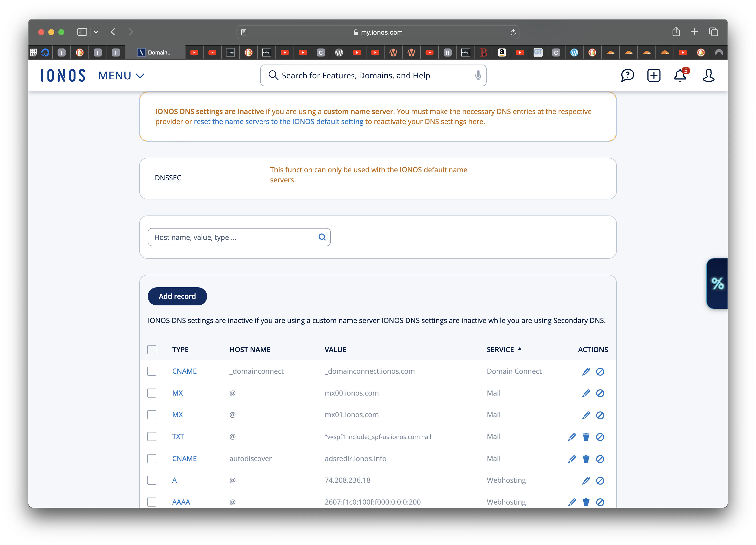Edit the _domainconnect CNAME record
The height and width of the screenshot is (545, 756).
[586, 371]
